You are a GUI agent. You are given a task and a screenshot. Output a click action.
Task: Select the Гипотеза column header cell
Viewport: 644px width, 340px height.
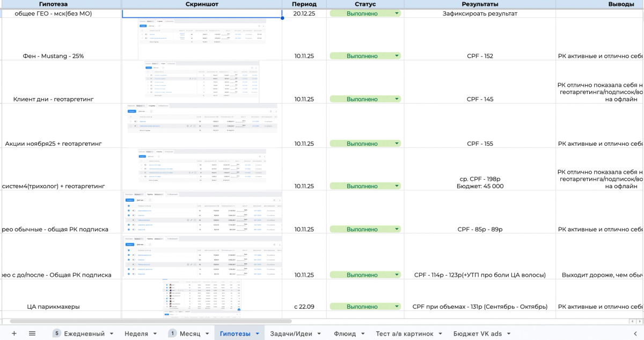61,4
